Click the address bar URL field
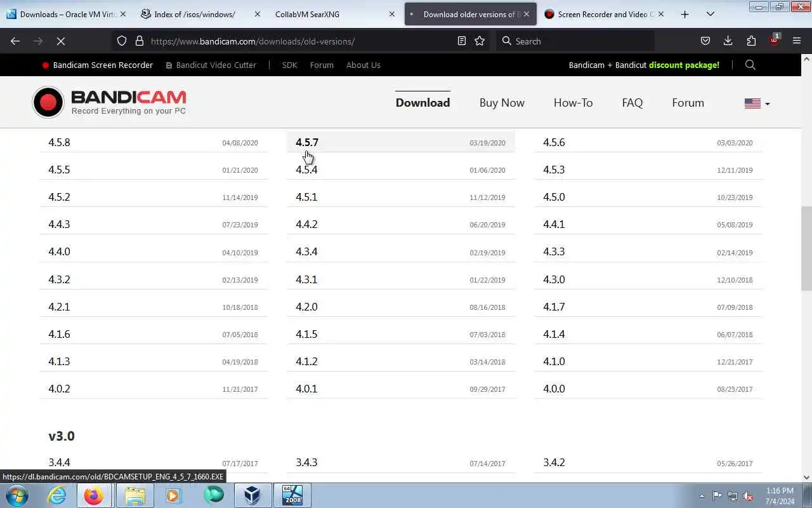The width and height of the screenshot is (812, 508). coord(301,41)
